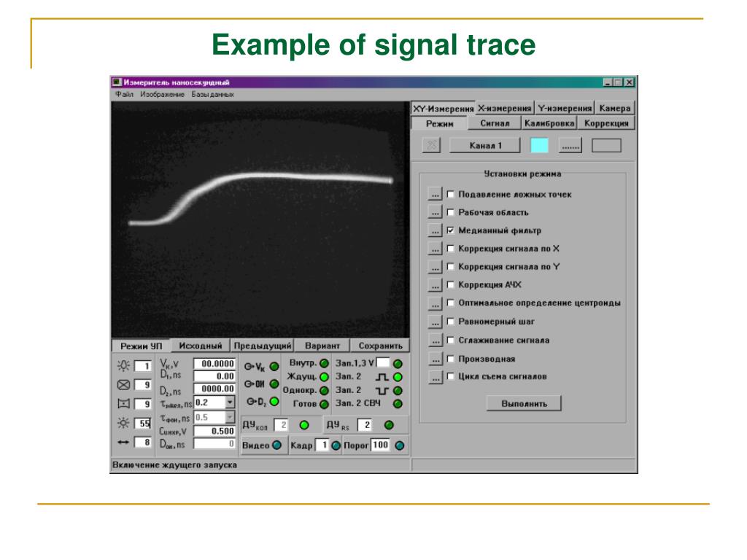Enable Подавление ложных точек checkbox

(451, 194)
